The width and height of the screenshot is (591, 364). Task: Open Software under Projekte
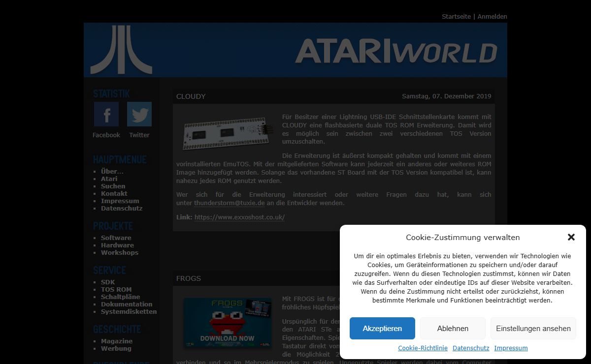pyautogui.click(x=116, y=238)
